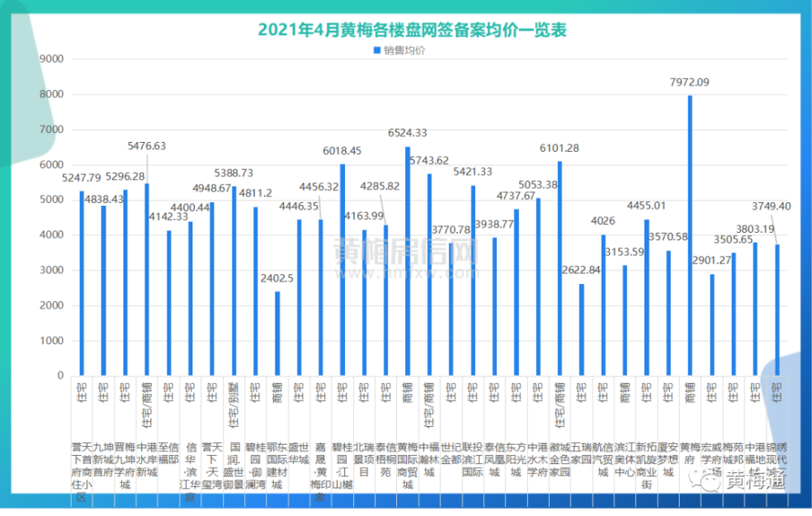Select the bar for 黄梅国际商贸城
Viewport: 812px width, 516px height.
click(408, 261)
